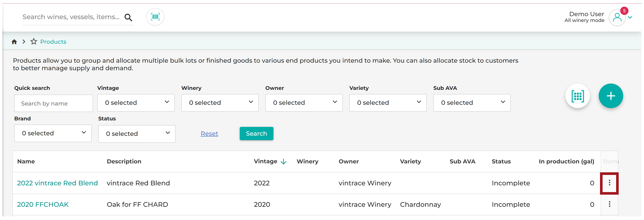Viewport: 644px width, 220px height.
Task: Sort by In production (gal) column header
Action: [567, 162]
